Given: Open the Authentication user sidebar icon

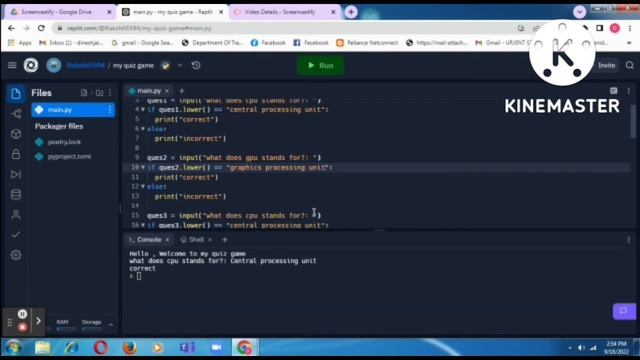Looking at the screenshot, I should 16,215.
